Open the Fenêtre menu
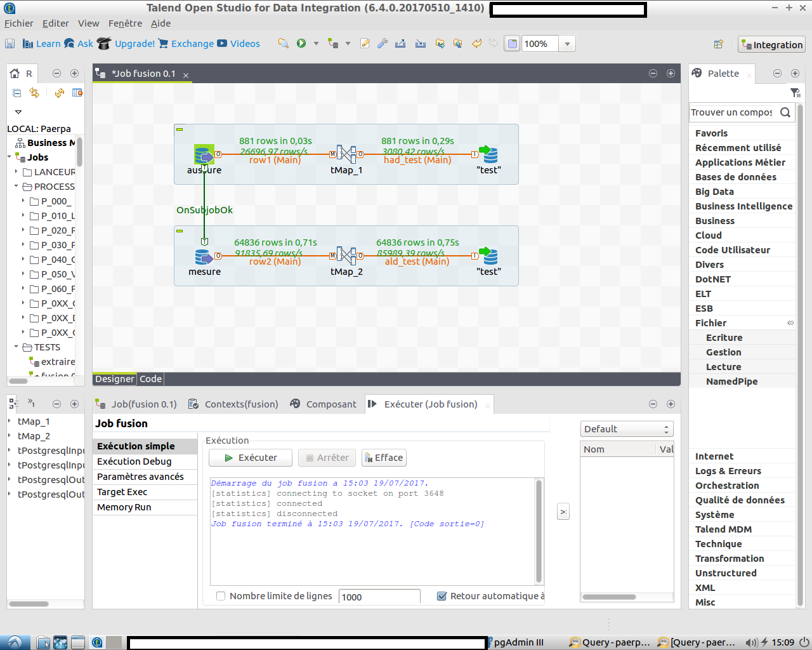Viewport: 812px width, 650px height. pyautogui.click(x=126, y=23)
